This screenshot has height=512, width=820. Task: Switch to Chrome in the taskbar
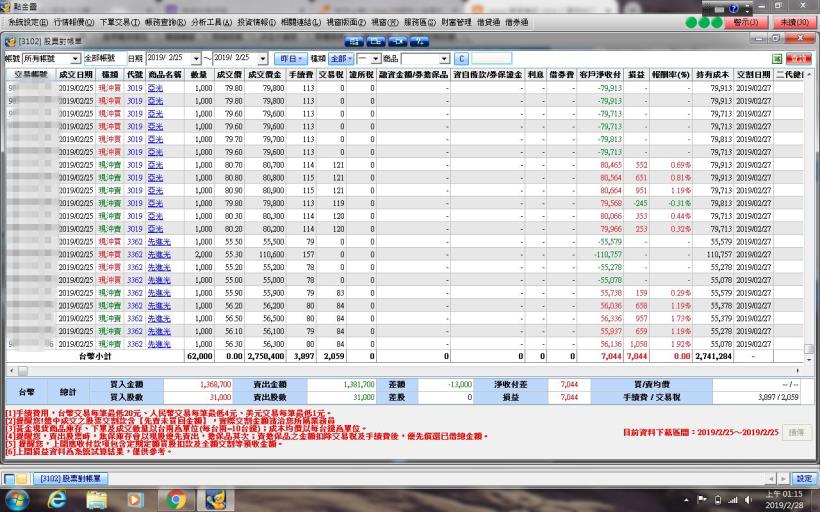(176, 500)
